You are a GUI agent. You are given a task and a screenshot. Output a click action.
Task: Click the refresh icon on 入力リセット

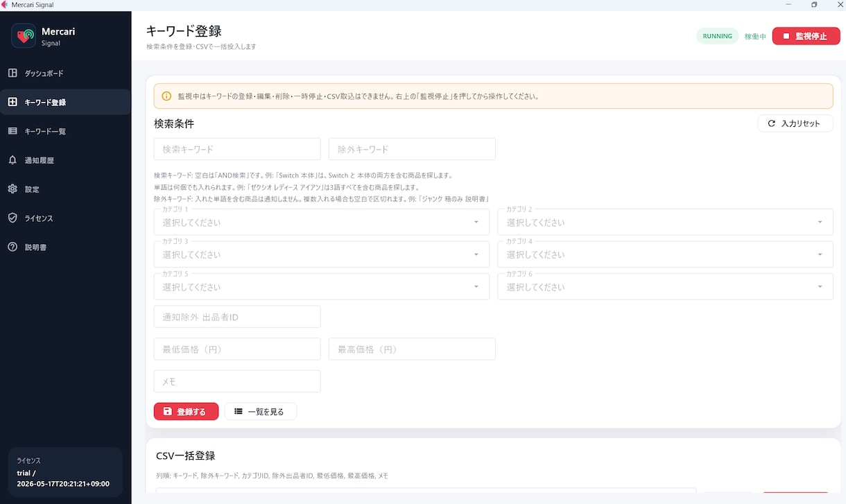(771, 123)
